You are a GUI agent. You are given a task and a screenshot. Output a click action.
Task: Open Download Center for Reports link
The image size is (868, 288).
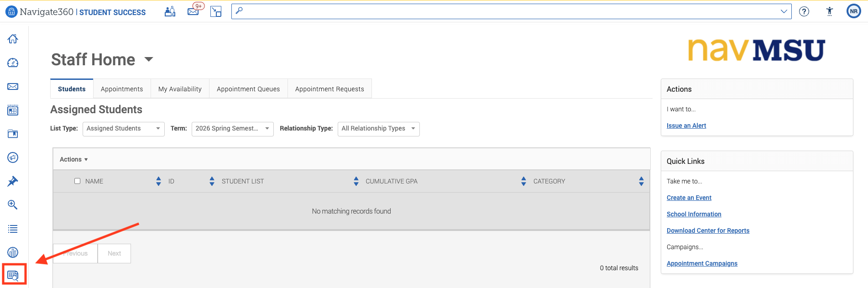point(708,230)
